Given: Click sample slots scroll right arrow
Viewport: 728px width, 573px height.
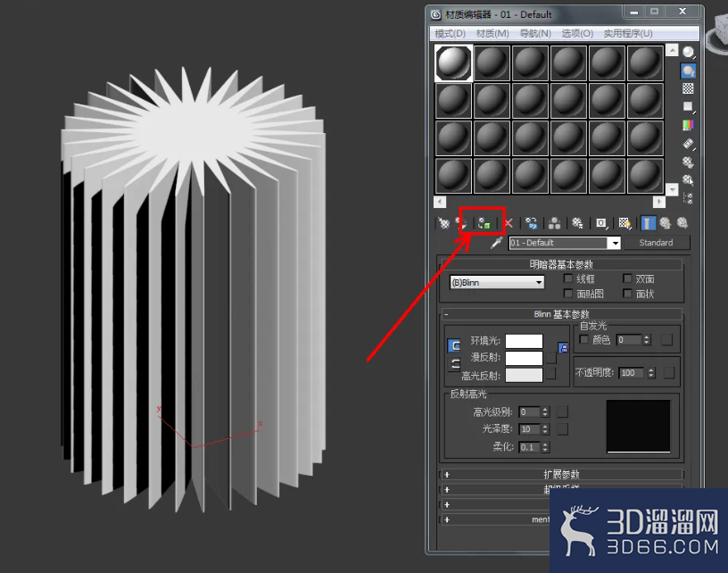Looking at the screenshot, I should 658,202.
